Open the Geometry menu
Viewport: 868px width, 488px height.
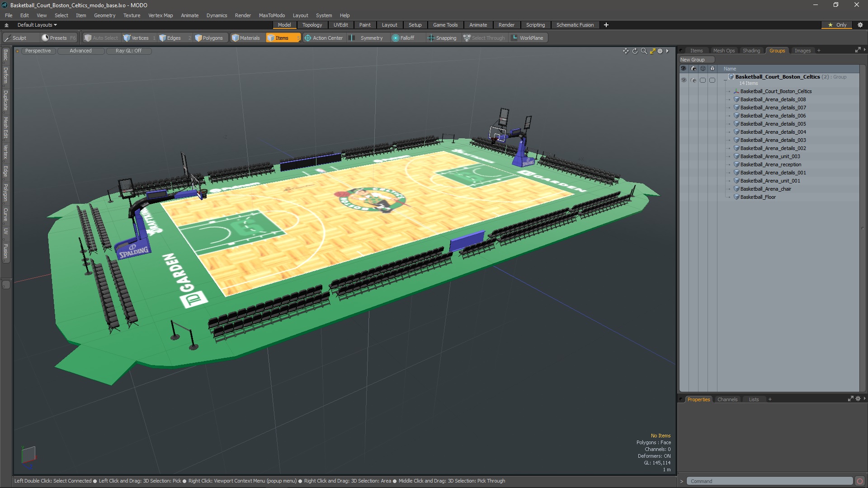[x=104, y=15]
